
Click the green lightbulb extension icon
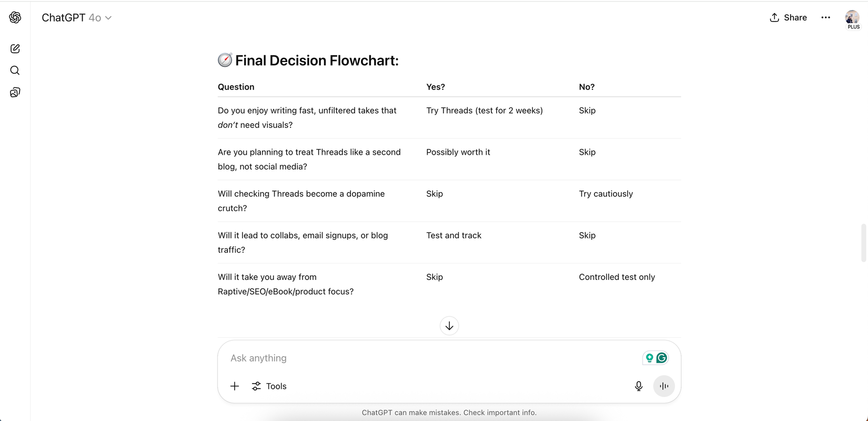point(650,358)
